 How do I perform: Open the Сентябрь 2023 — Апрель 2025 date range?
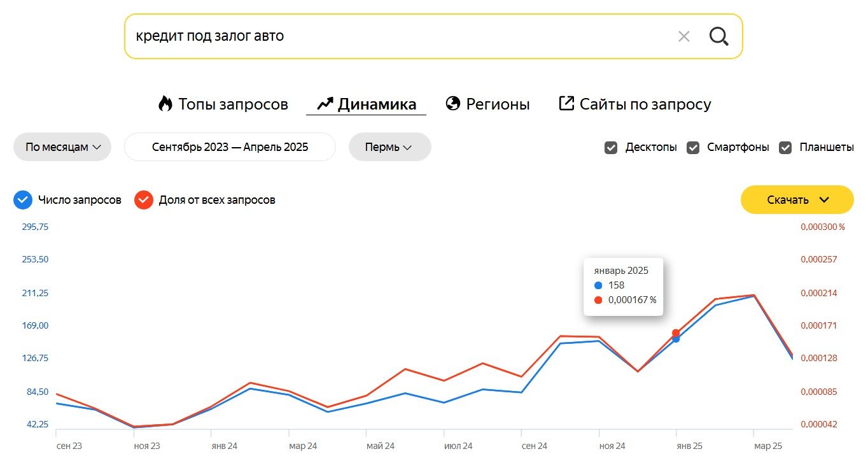click(230, 147)
